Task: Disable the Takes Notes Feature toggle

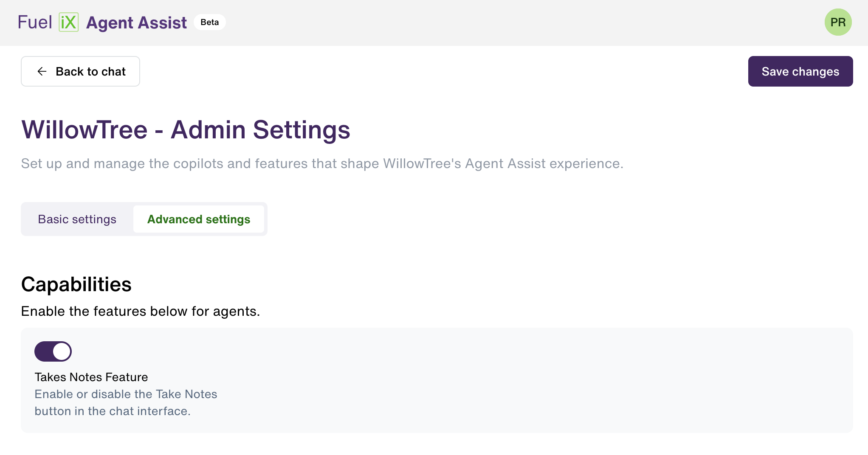Action: click(53, 351)
